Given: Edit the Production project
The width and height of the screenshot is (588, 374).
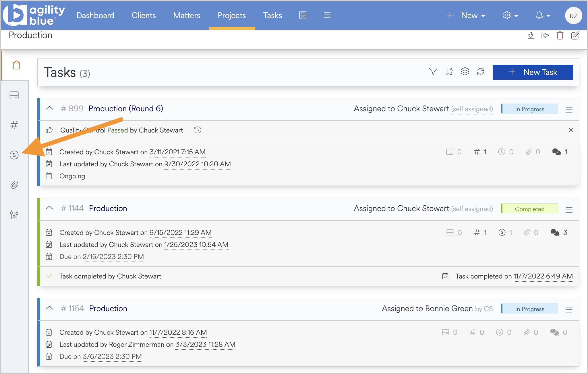Looking at the screenshot, I should click(575, 36).
